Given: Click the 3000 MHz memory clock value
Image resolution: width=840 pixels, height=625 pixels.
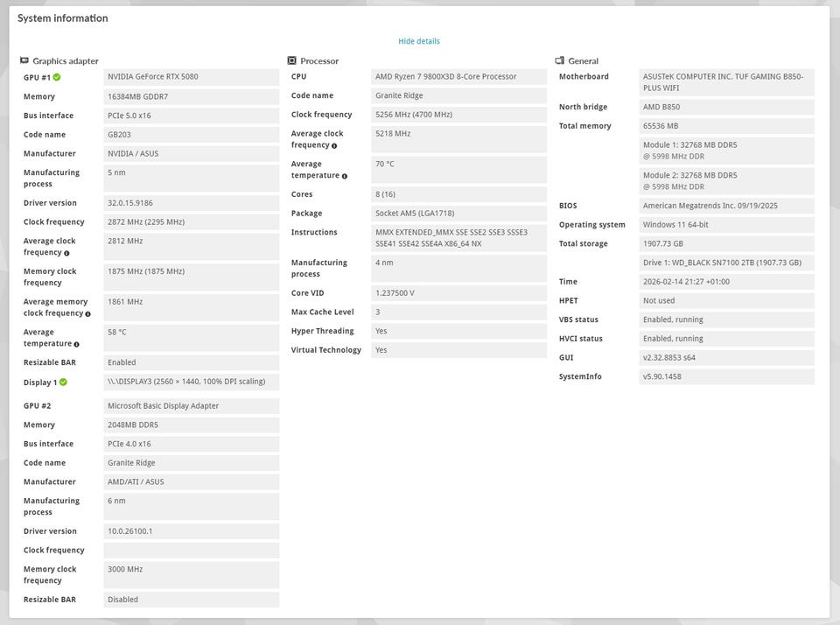Looking at the screenshot, I should click(192, 574).
